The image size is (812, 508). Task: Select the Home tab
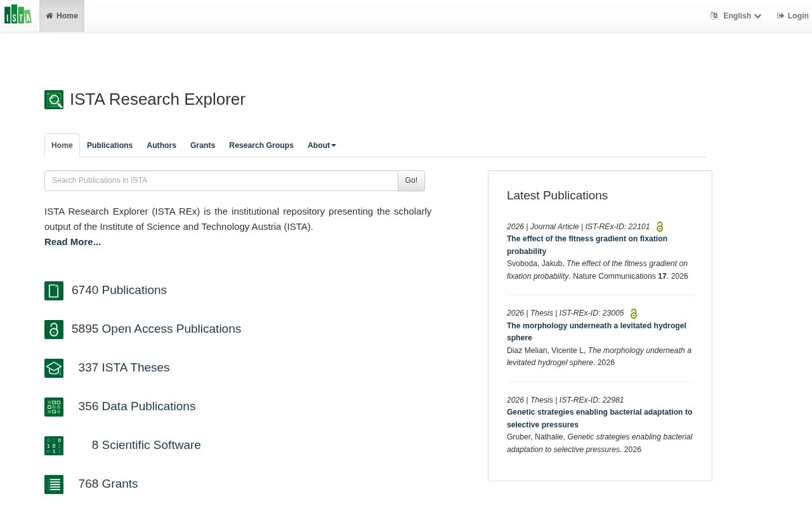(x=62, y=145)
